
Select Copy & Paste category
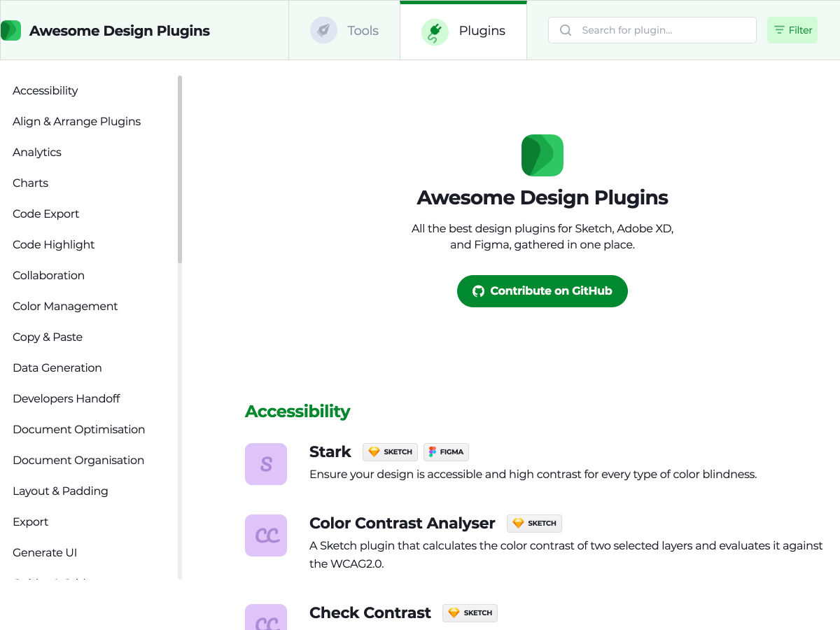48,337
